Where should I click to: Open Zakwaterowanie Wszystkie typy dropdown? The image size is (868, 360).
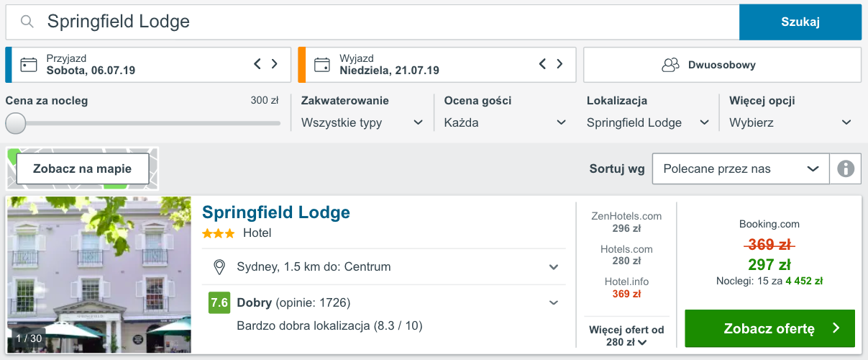click(x=362, y=122)
